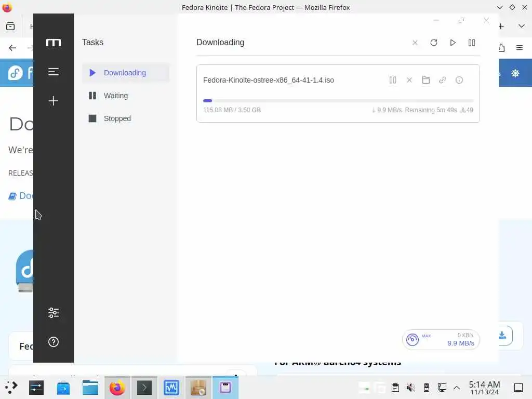Maximize the Motrix window
The width and height of the screenshot is (532, 399).
461,20
